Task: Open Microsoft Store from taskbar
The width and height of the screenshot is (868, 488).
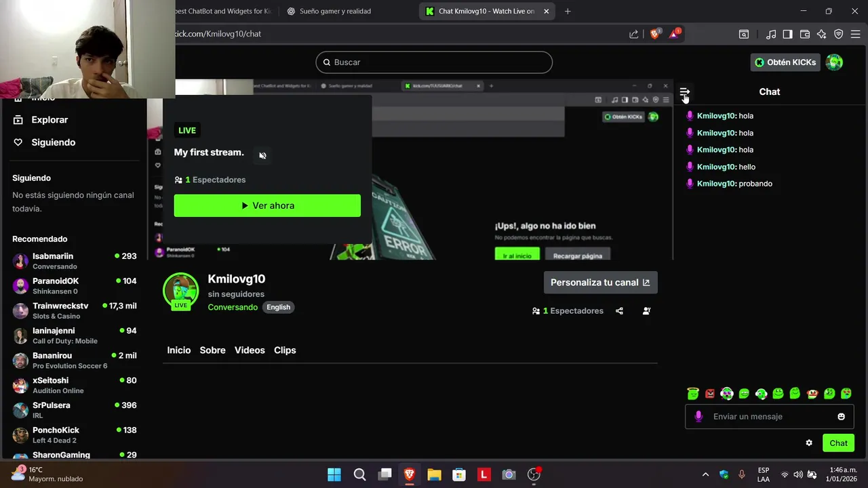Action: point(459,474)
